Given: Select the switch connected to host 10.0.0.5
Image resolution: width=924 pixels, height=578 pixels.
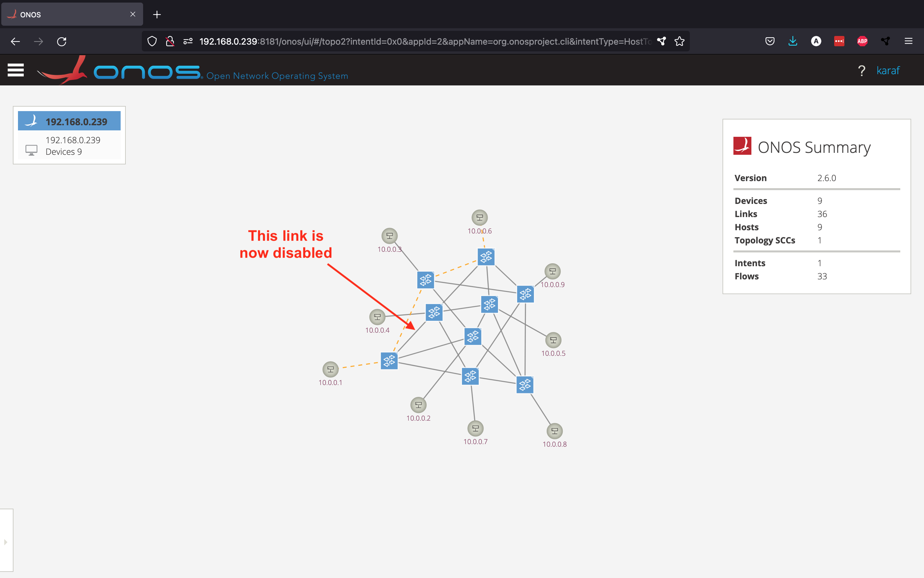Looking at the screenshot, I should [490, 305].
